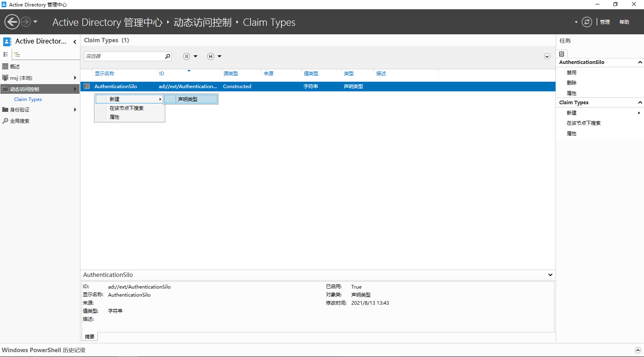Switch navigation pane to list view

[6, 54]
